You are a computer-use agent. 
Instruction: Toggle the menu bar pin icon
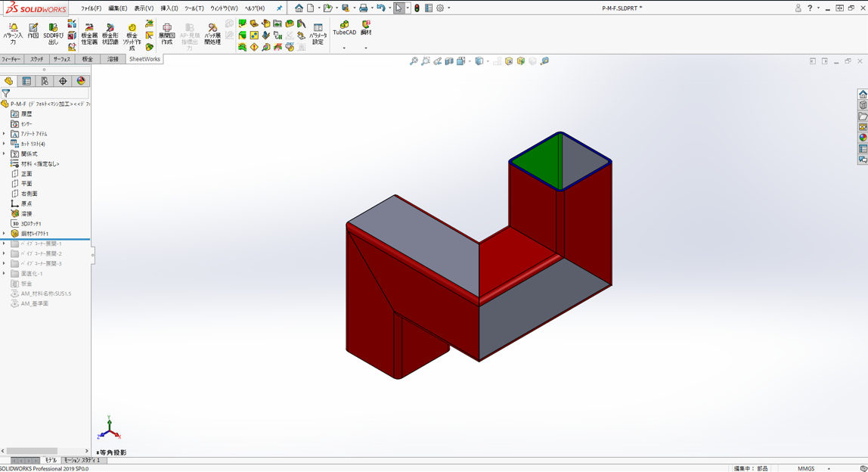pyautogui.click(x=279, y=8)
